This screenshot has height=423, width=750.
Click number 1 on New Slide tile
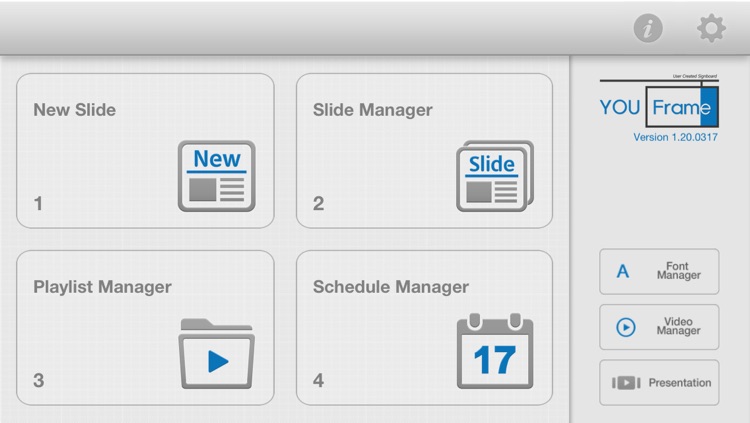(x=38, y=204)
